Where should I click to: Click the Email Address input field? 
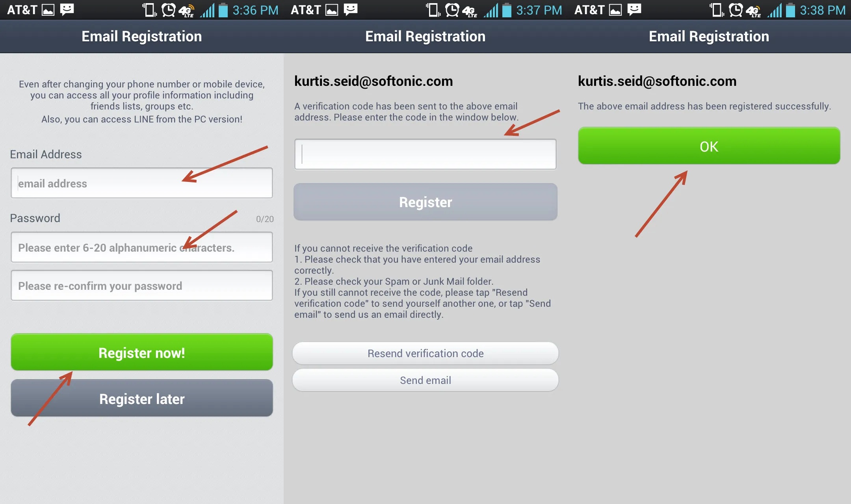[x=141, y=183]
